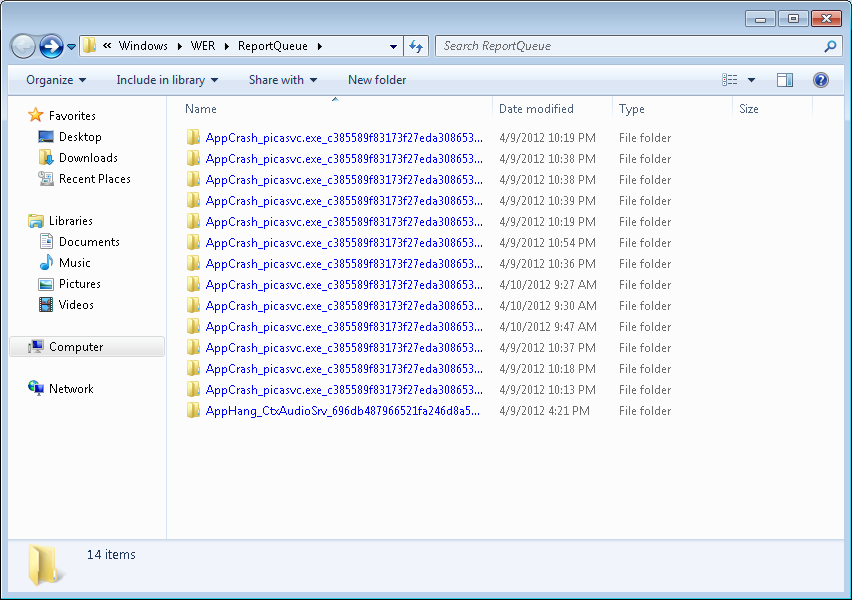Viewport: 852px width, 600px height.
Task: Open Documents library in the navigation pane
Action: 89,242
